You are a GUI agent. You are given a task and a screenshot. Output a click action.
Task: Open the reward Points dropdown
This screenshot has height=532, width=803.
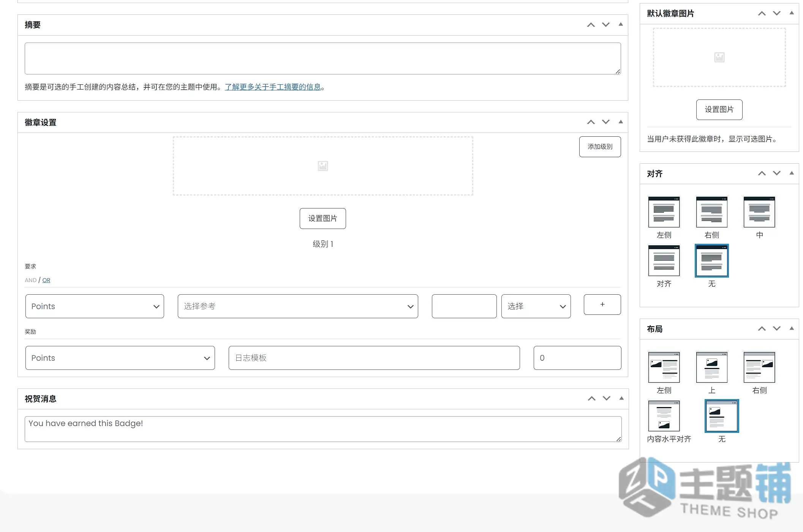pos(120,358)
